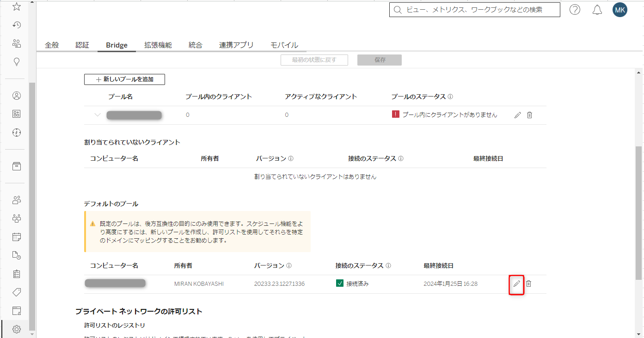Click the search field for views and workbooks

point(475,9)
